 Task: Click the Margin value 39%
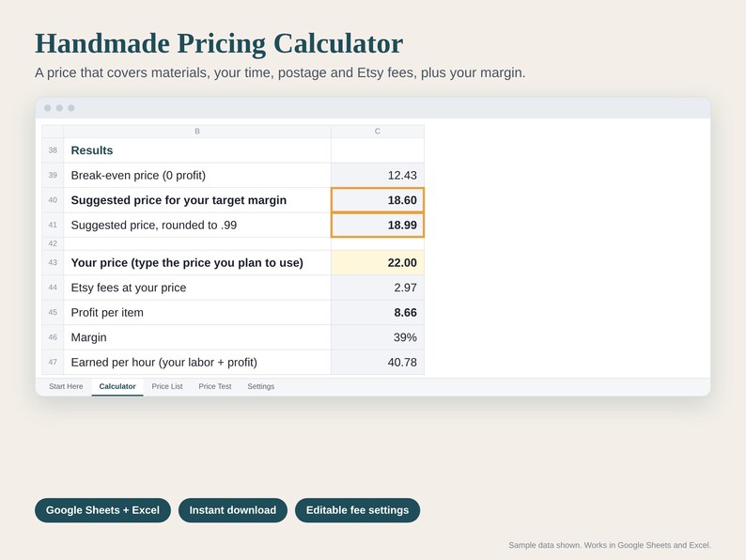point(378,337)
